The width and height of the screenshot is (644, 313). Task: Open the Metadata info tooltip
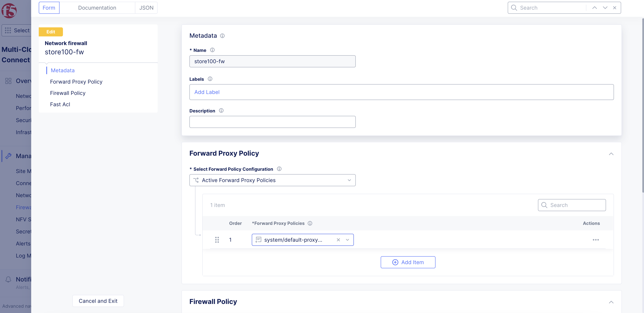click(222, 36)
